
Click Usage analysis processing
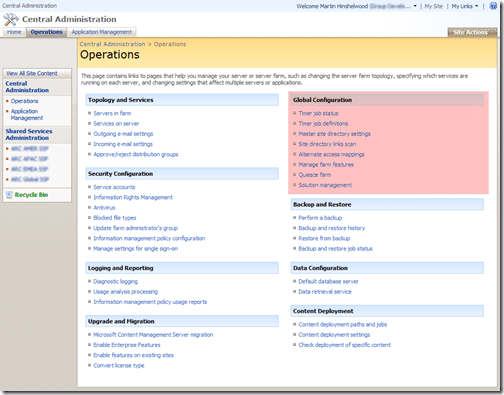[125, 292]
